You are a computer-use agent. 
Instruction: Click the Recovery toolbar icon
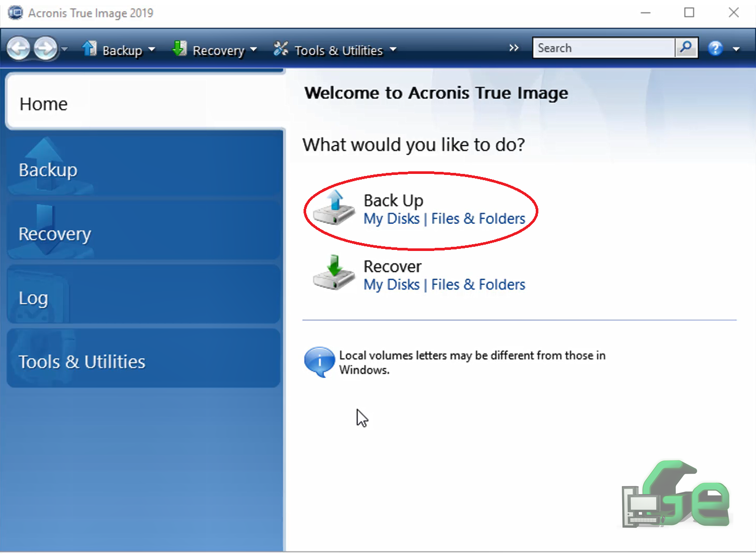(x=180, y=49)
